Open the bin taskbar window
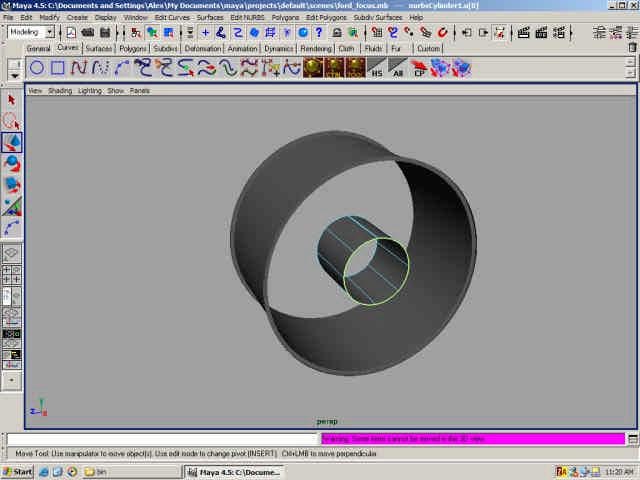Screen dimensions: 640x480 click(x=96, y=471)
